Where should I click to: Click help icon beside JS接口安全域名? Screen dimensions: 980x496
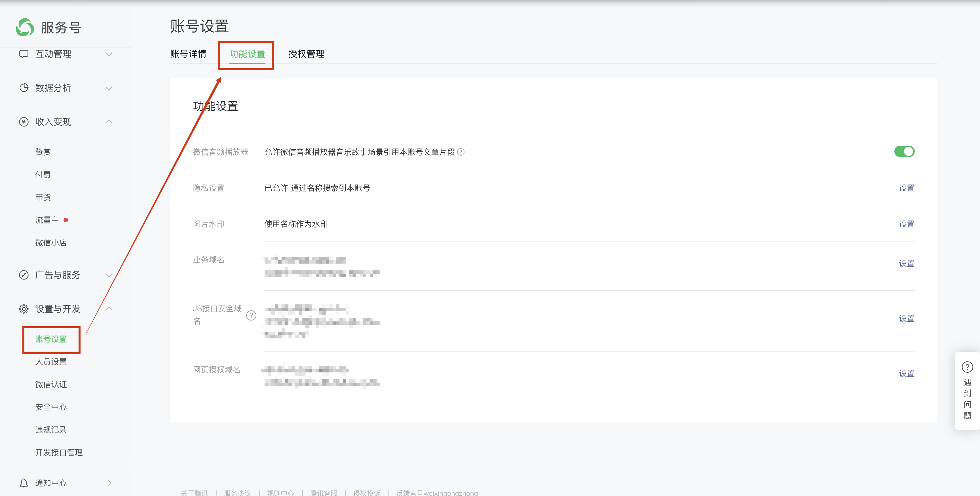(251, 315)
